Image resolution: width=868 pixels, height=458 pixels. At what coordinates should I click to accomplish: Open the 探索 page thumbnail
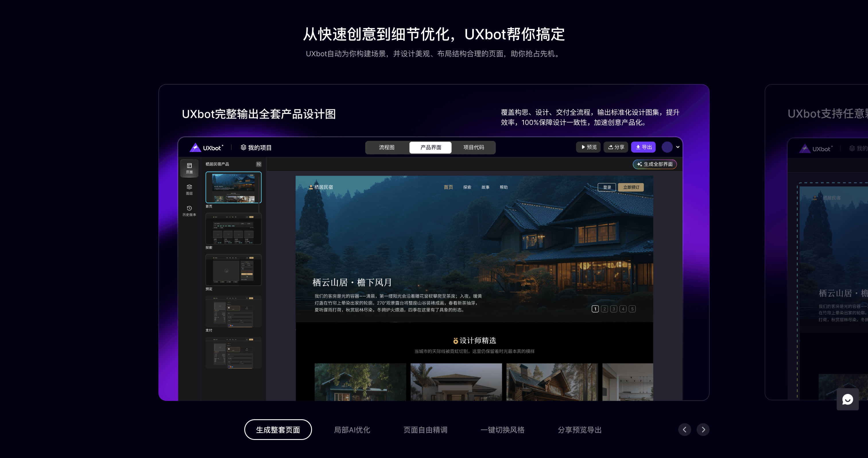[x=233, y=229]
